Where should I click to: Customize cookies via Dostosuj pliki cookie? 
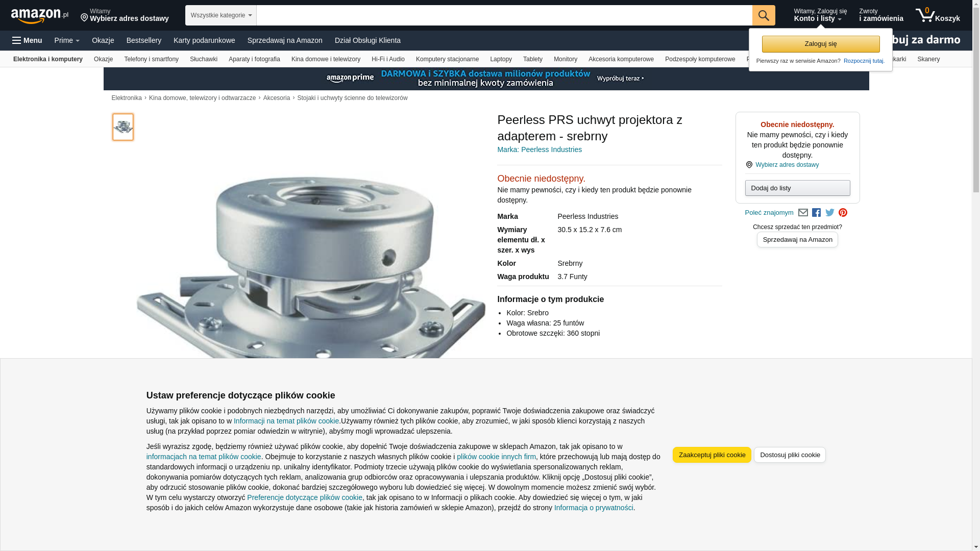[x=790, y=455]
